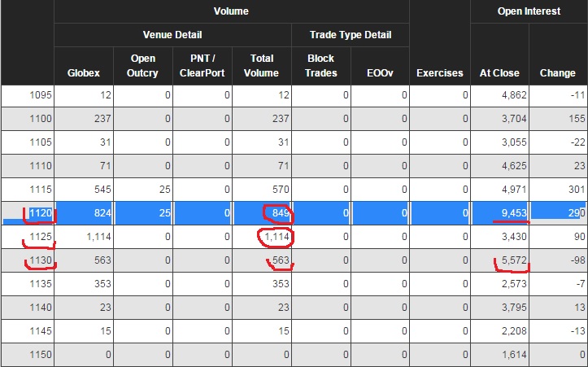
Task: Select Globex value 353
Action: click(x=102, y=284)
